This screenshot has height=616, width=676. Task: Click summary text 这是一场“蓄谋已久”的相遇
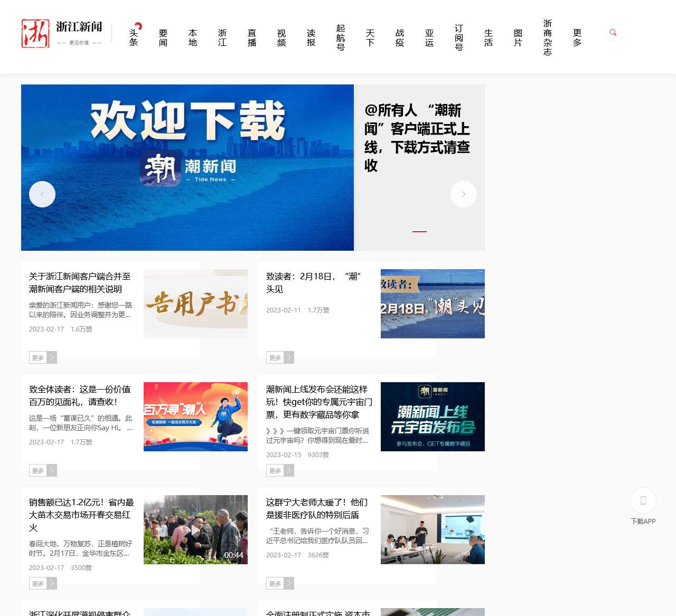point(81,423)
